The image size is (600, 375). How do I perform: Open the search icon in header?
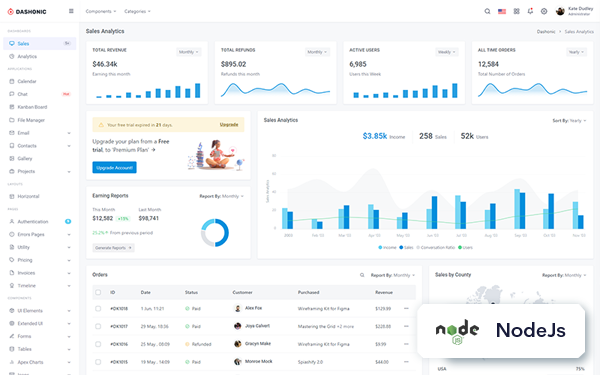(487, 11)
